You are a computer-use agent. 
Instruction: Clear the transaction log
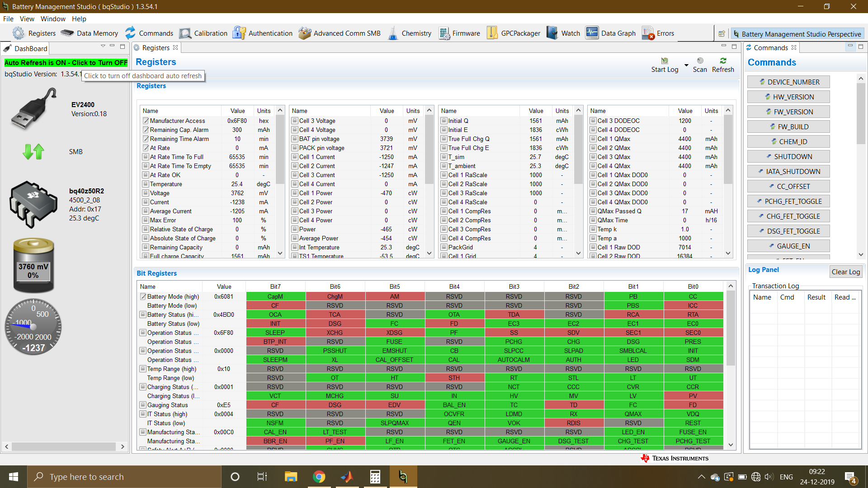(x=845, y=272)
